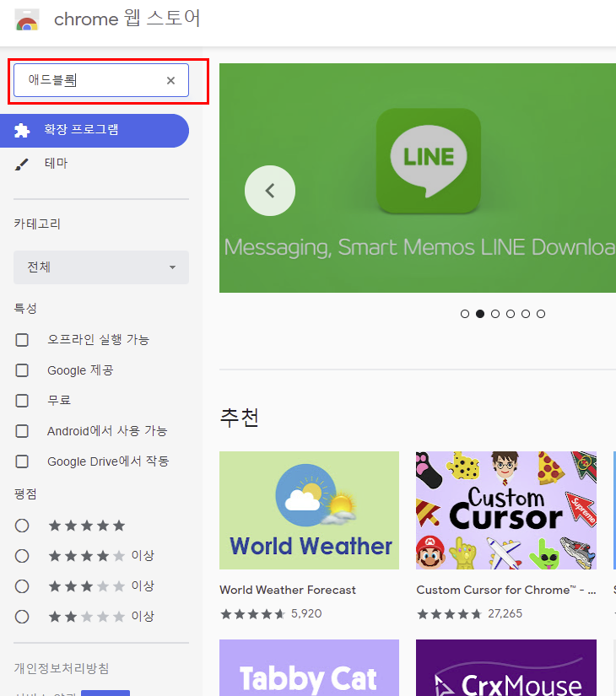Select the five-star rating radio button

pyautogui.click(x=22, y=526)
